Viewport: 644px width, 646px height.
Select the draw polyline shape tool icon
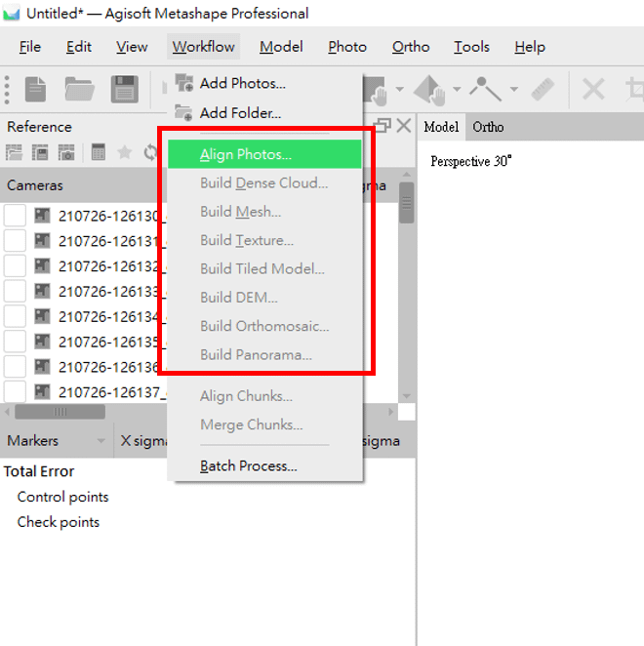485,89
